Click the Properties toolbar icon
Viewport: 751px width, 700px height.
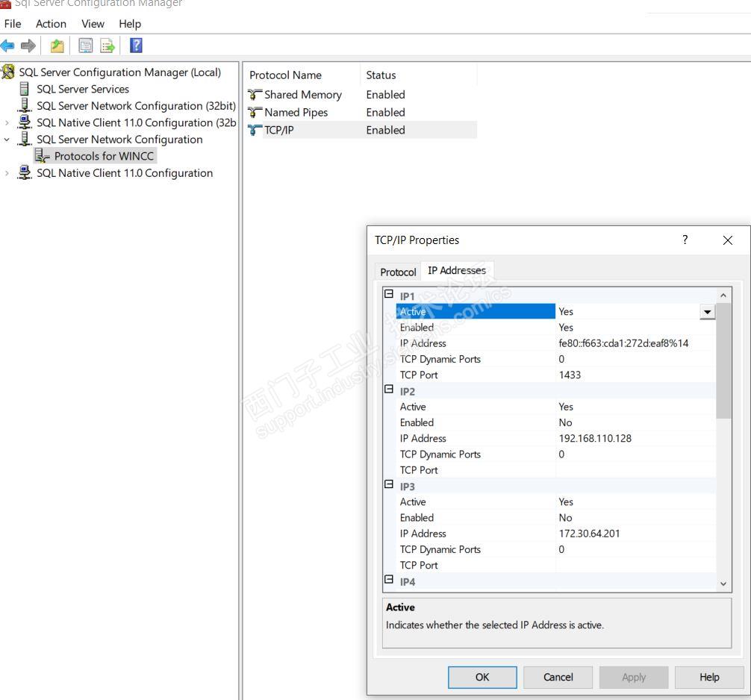(x=86, y=46)
